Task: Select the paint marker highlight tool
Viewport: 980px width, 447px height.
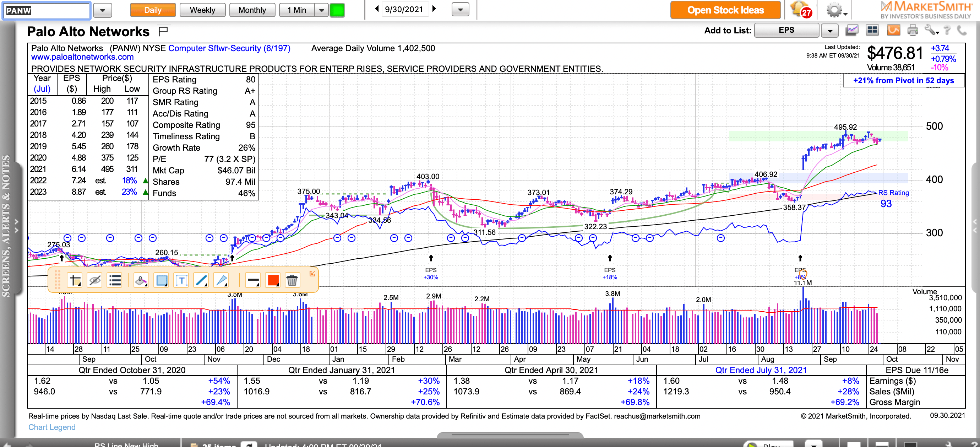Action: 141,281
